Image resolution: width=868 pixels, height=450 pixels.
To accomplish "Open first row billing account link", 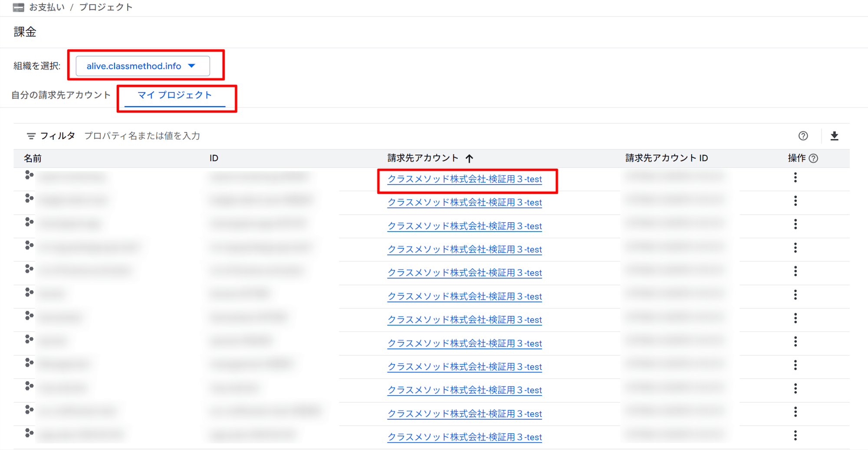I will click(465, 179).
